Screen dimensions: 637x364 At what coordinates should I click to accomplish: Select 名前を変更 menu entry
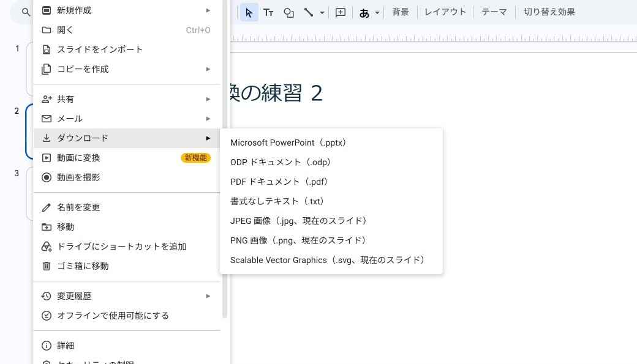point(127,207)
